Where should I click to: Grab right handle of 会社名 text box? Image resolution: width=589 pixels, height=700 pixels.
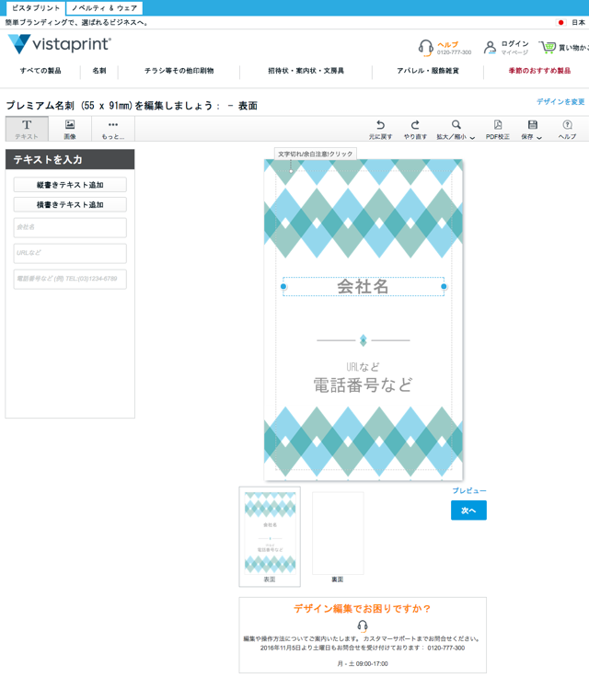[444, 287]
